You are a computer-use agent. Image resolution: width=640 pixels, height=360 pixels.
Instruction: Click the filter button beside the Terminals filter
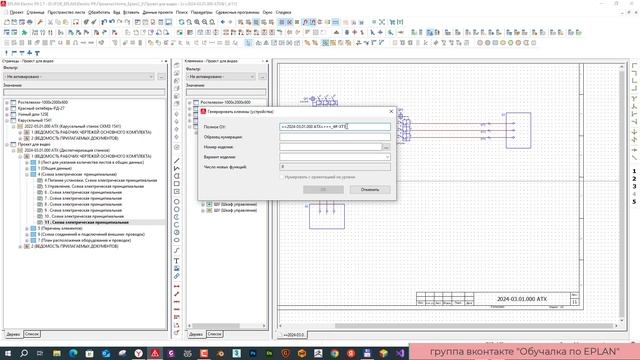[x=262, y=76]
